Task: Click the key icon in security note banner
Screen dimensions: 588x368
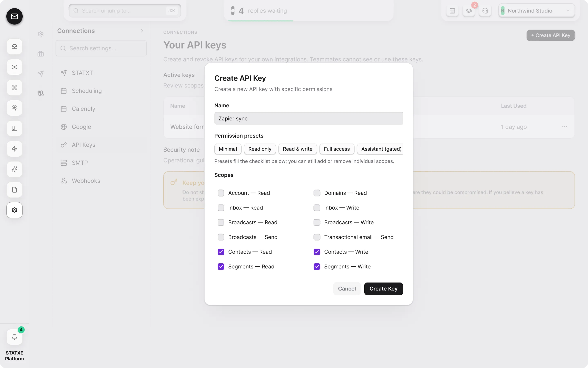Action: click(x=174, y=182)
